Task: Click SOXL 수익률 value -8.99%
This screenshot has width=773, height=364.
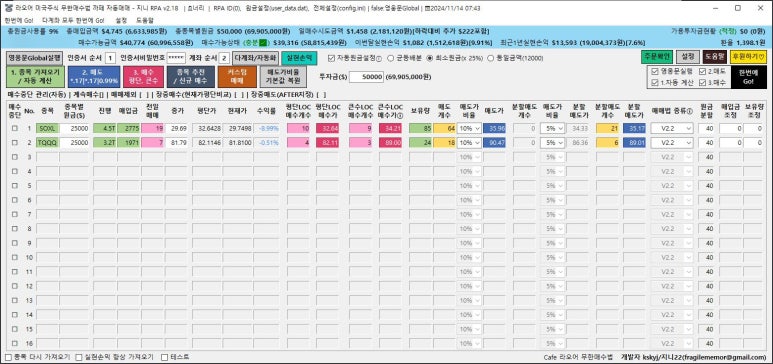Action: 266,128
